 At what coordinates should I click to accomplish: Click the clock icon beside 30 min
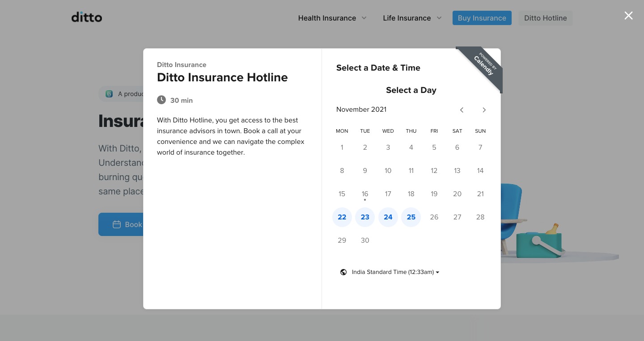coord(161,100)
